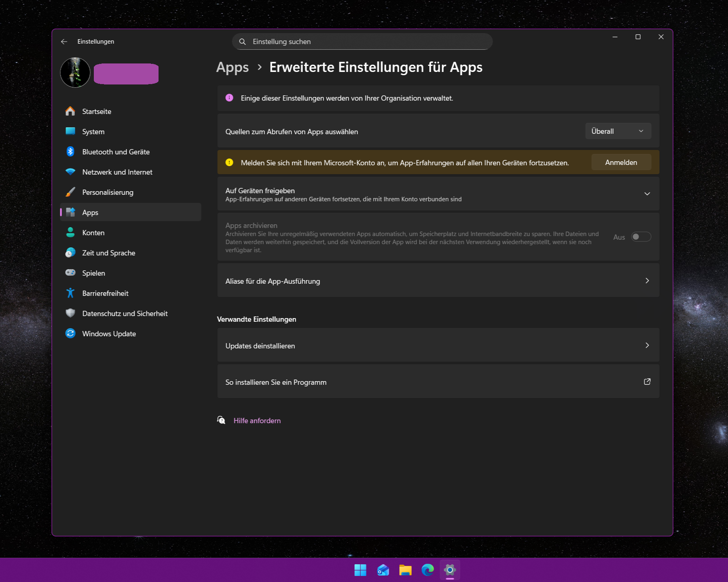Open the Überall source dropdown
The height and width of the screenshot is (582, 728).
tap(618, 131)
